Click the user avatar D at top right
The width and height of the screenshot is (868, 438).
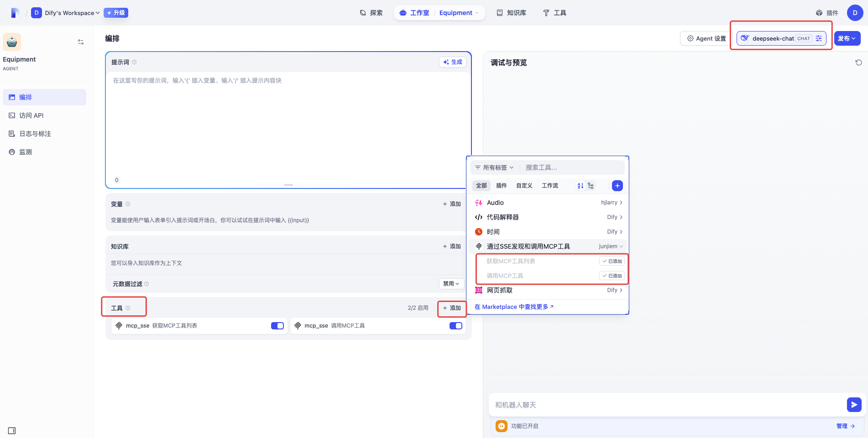coord(855,13)
